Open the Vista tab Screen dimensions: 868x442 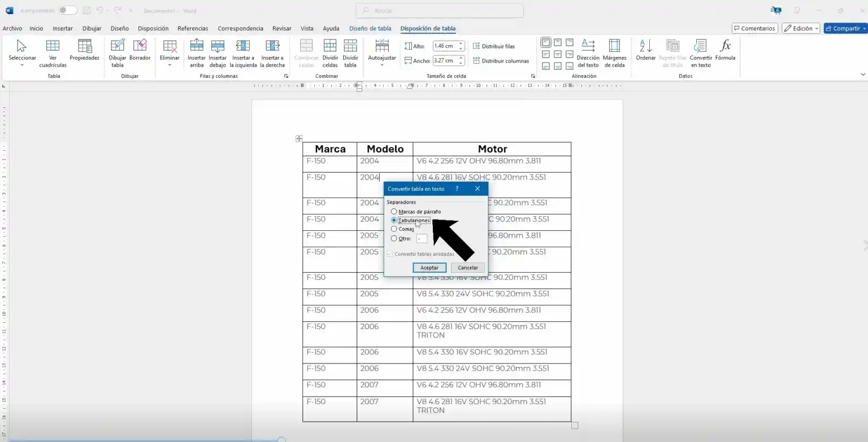click(x=307, y=28)
